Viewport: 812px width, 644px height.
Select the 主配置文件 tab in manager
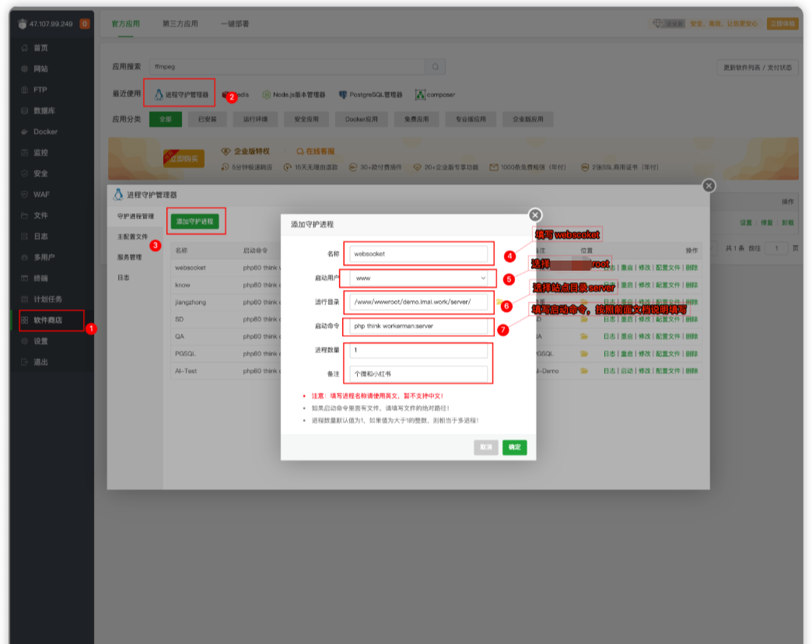tap(132, 236)
